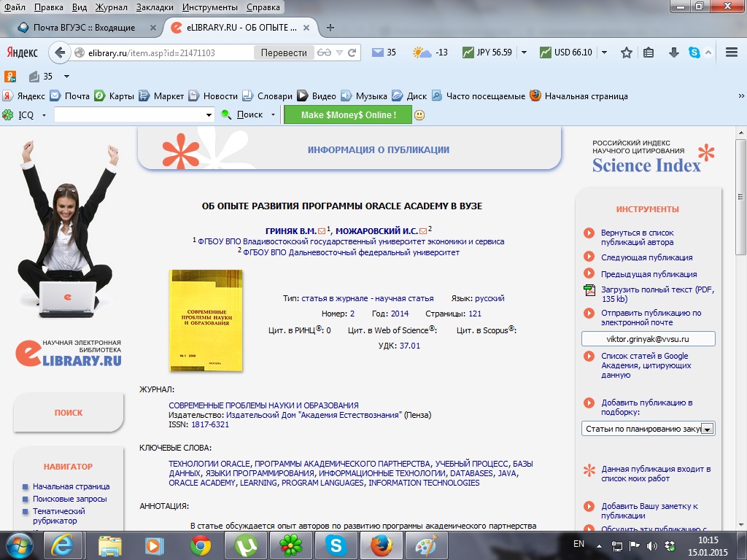Click the email address input field
This screenshot has width=747, height=560.
pyautogui.click(x=648, y=339)
